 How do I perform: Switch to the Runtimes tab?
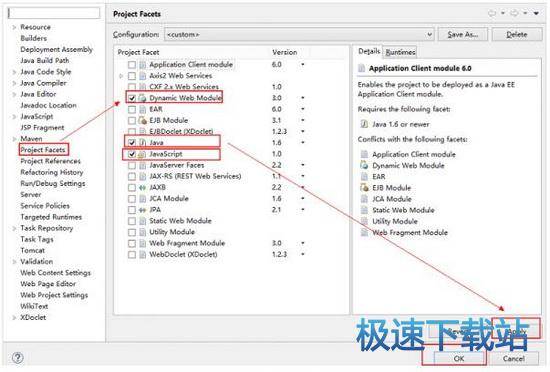(x=400, y=52)
